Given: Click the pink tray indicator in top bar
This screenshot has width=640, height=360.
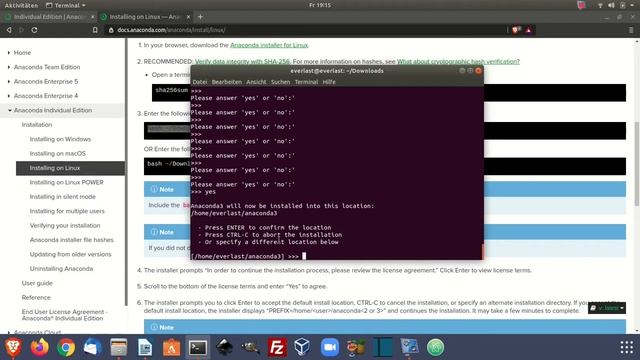Looking at the screenshot, I should 581,5.
